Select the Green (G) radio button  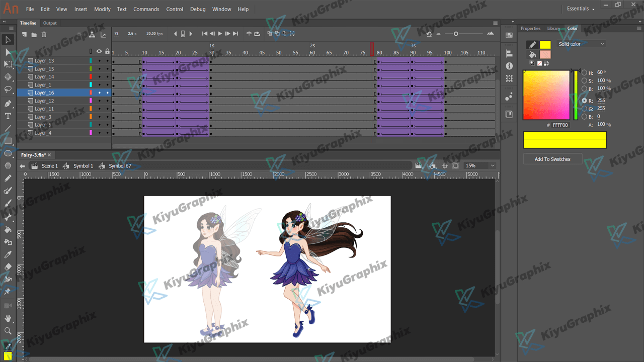pos(584,109)
